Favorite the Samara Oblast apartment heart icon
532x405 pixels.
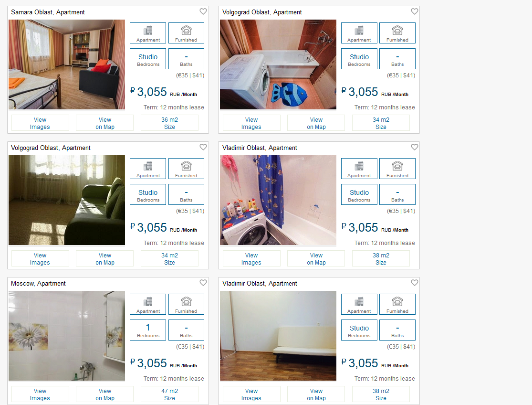click(203, 11)
